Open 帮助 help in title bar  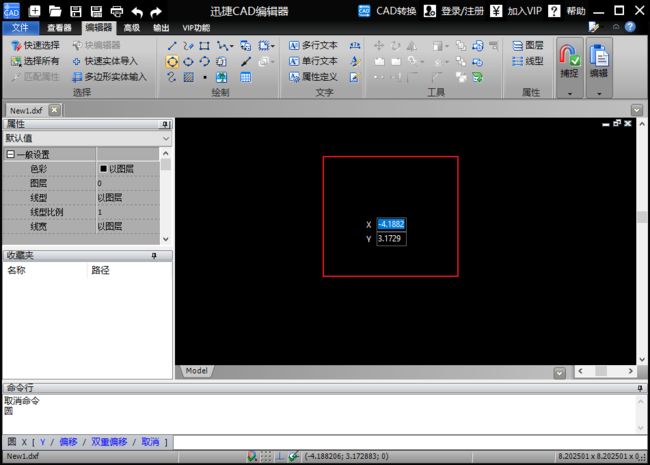click(568, 11)
